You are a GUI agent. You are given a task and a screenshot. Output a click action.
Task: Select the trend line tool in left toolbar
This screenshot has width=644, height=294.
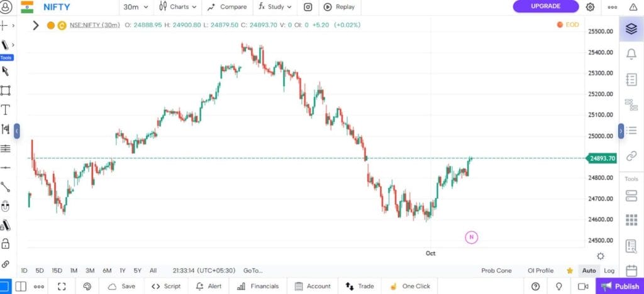(x=6, y=187)
